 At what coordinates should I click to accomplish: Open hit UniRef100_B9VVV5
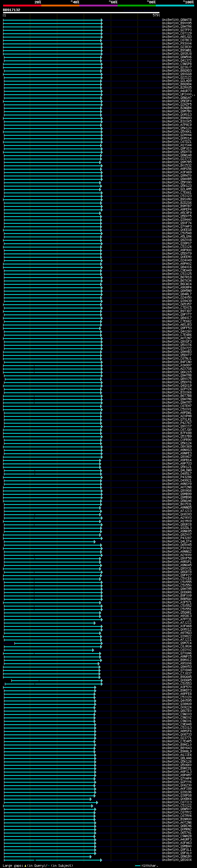[x=177, y=23]
